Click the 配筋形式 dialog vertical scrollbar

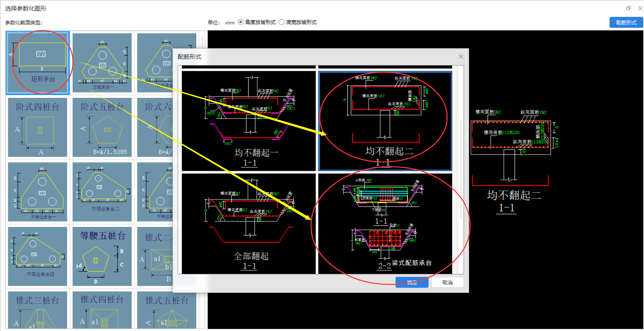(461, 169)
